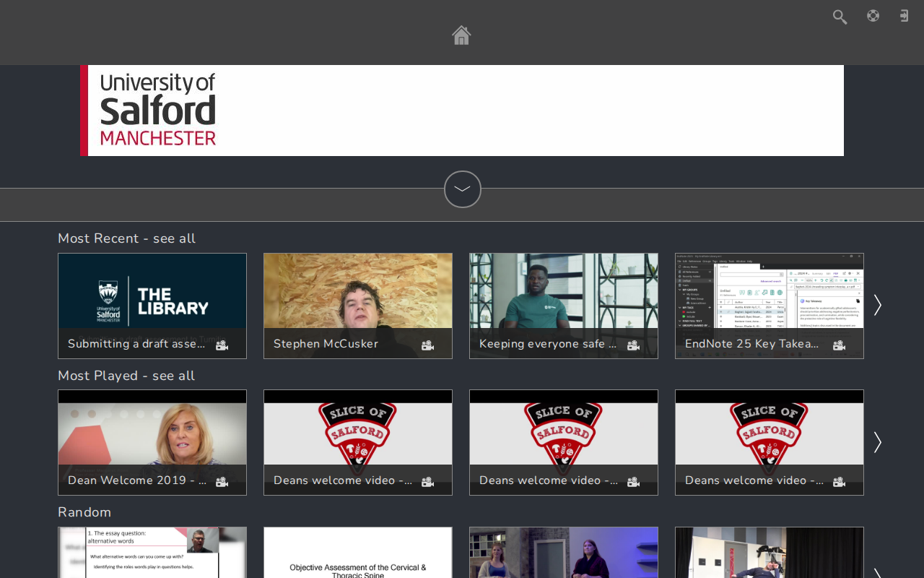Click video icon on EndNote 25 card
Viewport: 924px width, 578px height.
839,345
